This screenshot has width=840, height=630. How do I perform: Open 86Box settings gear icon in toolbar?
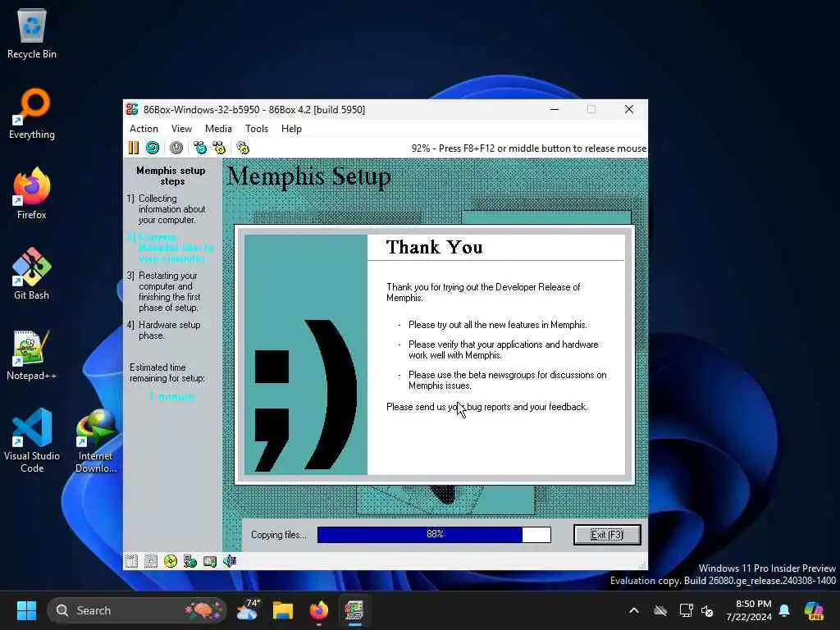pos(243,148)
